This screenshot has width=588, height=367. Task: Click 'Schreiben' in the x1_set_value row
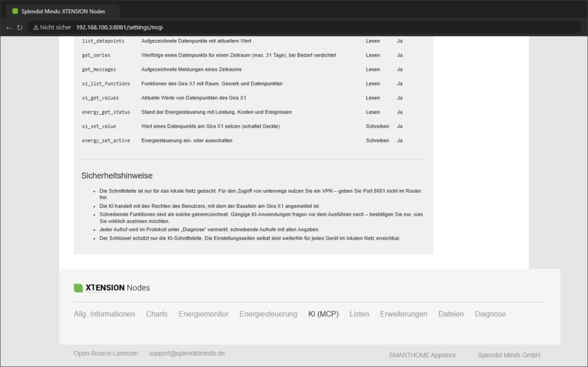377,126
